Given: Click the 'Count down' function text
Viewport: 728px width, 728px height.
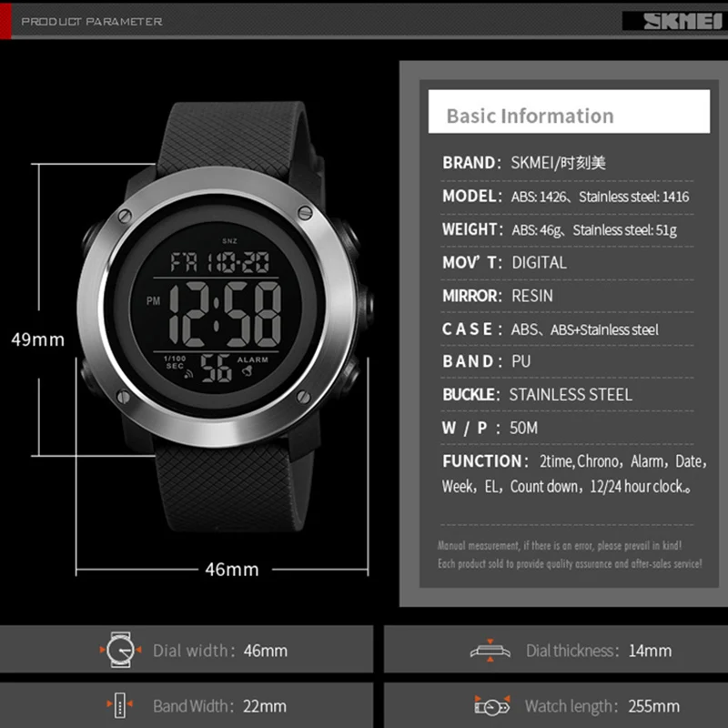Looking at the screenshot, I should (x=545, y=486).
